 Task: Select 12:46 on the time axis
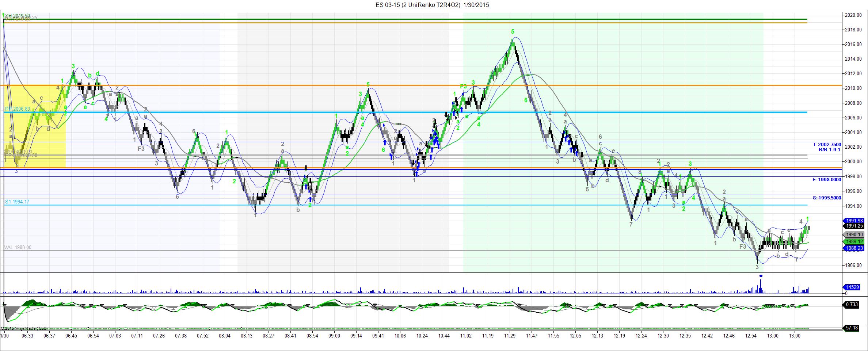tap(729, 336)
